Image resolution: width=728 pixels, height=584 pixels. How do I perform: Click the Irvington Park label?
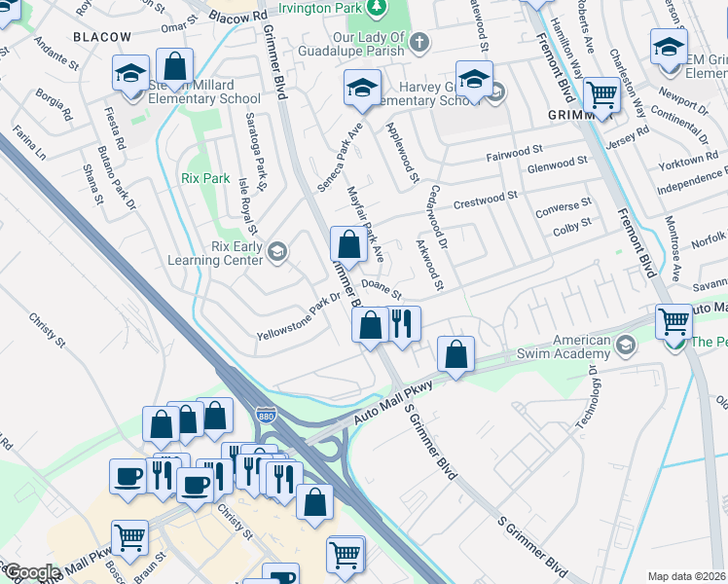coord(320,8)
